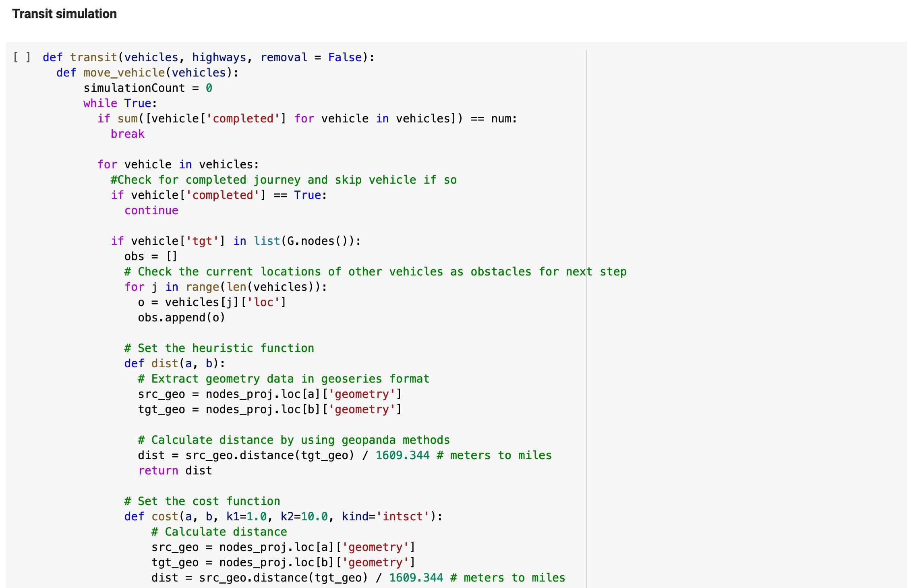Click the 'def move_vehicle(vehicles):' line
The height and width of the screenshot is (588, 907).
point(147,72)
